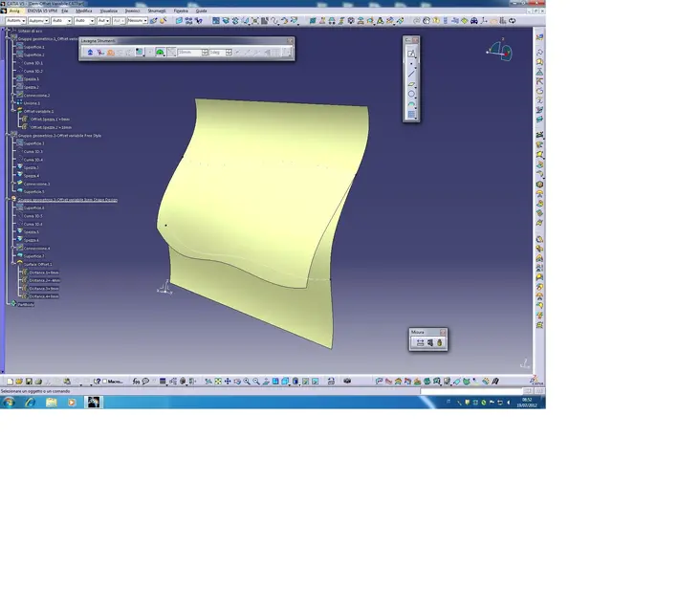The image size is (700, 612).
Task: Click the Zoom In magnifier icon
Action: tap(248, 382)
